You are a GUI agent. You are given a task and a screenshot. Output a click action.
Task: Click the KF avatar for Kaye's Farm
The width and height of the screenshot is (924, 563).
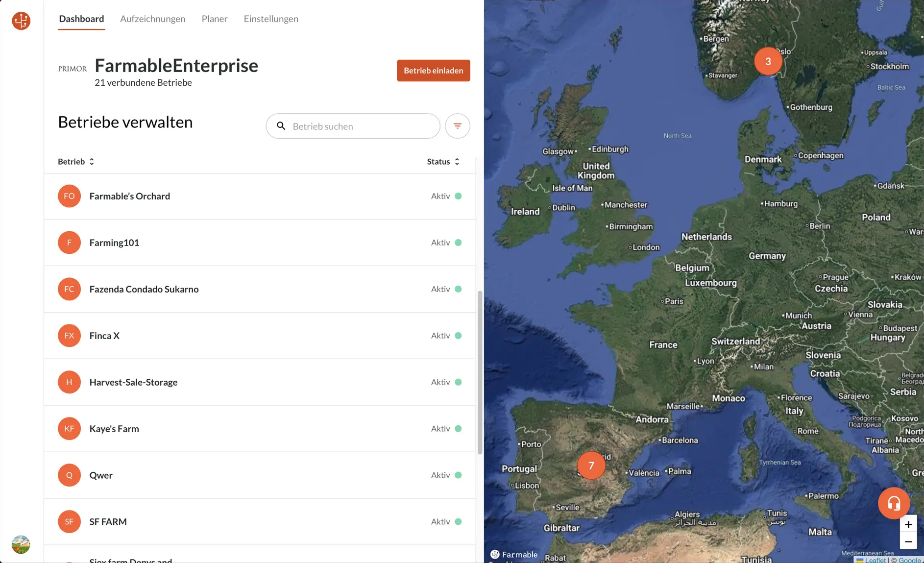[x=69, y=429]
